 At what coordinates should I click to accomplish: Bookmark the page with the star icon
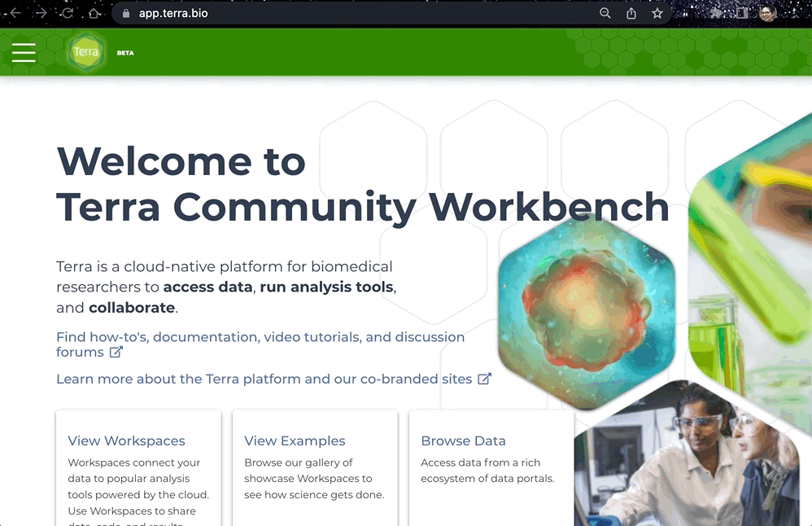click(657, 14)
